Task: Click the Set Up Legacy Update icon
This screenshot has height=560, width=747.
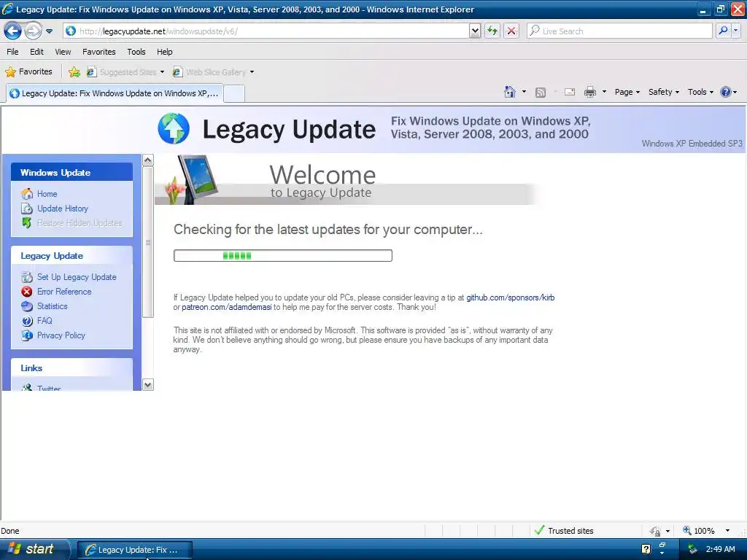Action: tap(27, 277)
